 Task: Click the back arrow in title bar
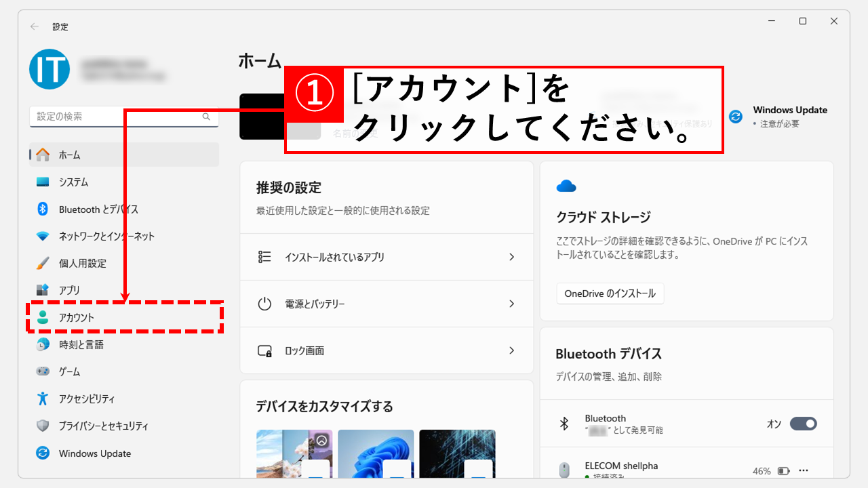tap(35, 26)
